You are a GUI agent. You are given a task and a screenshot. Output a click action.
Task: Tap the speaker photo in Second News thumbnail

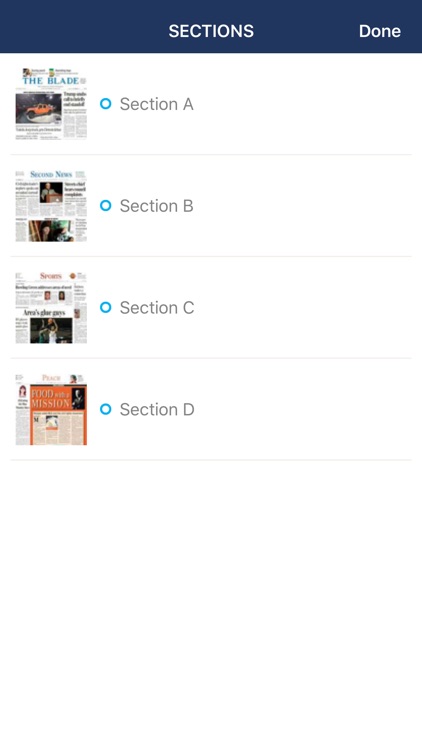(x=51, y=192)
